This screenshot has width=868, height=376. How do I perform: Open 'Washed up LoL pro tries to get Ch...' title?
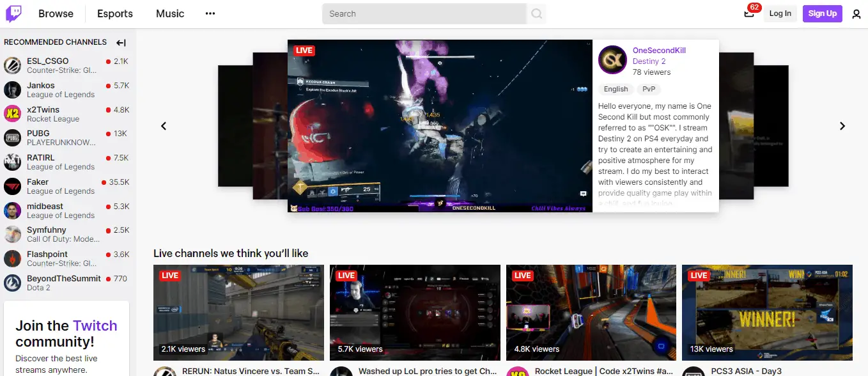(428, 371)
